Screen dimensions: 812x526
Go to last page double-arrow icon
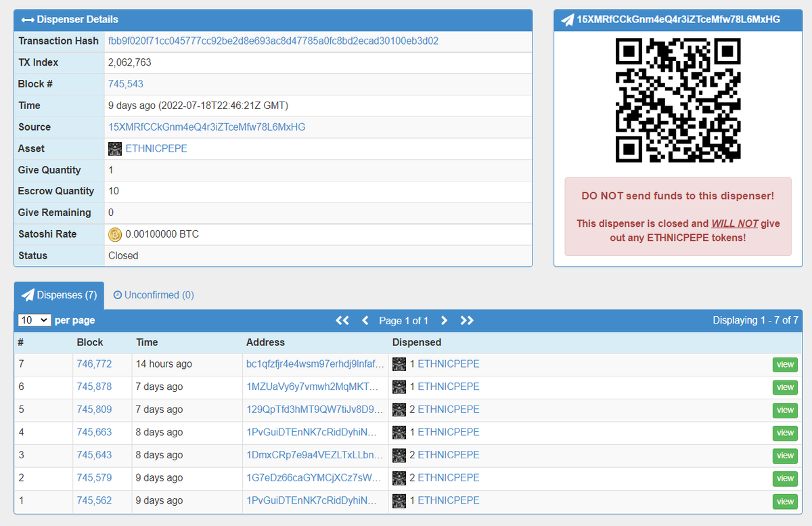467,320
